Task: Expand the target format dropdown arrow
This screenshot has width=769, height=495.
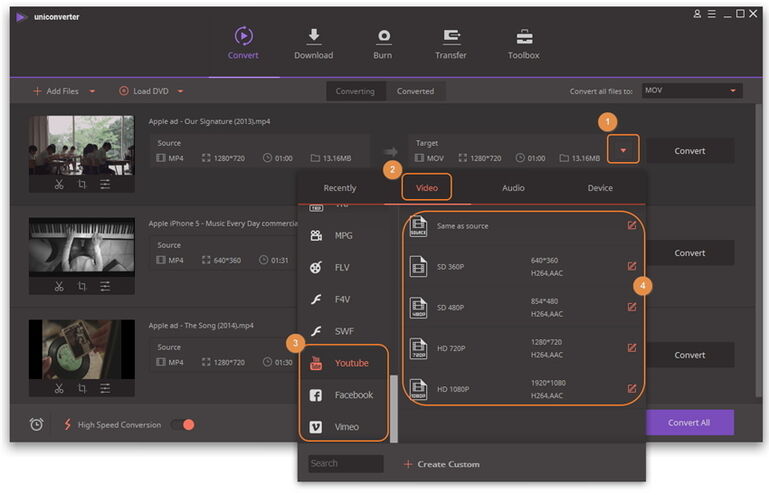Action: pyautogui.click(x=623, y=151)
